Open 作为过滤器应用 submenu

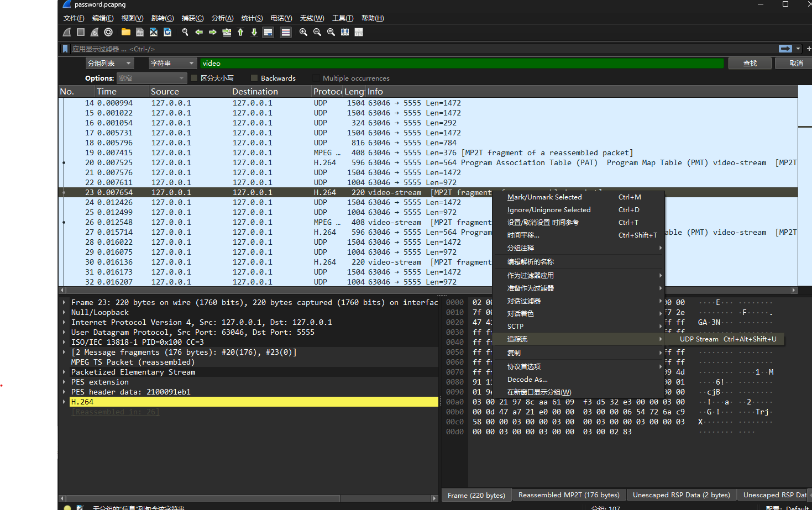[578, 275]
